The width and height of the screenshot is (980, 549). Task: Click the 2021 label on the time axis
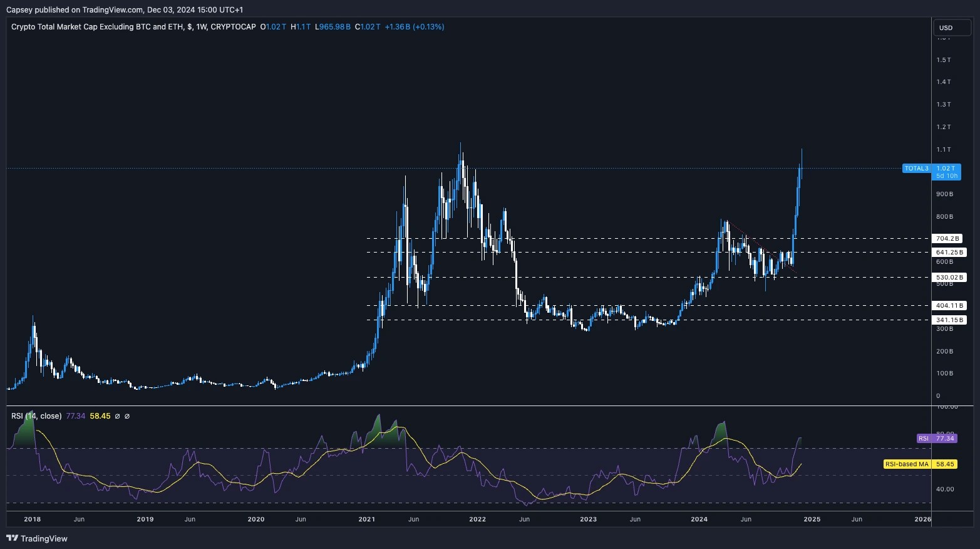366,519
